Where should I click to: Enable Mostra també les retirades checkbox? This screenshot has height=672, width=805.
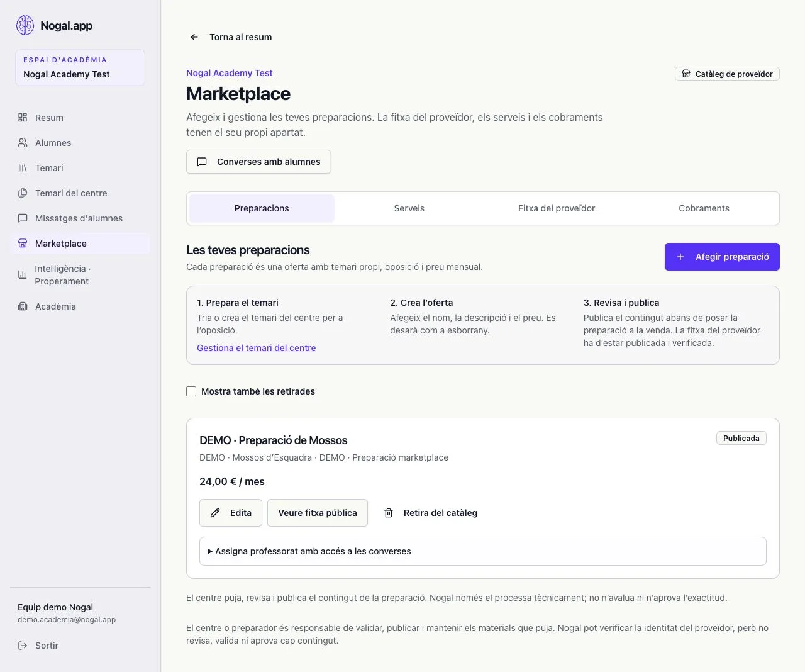191,391
